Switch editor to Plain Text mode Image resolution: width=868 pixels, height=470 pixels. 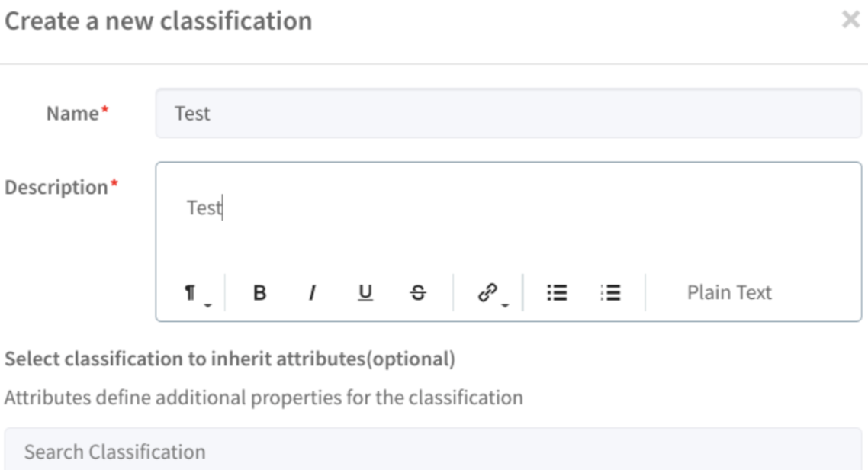tap(728, 293)
